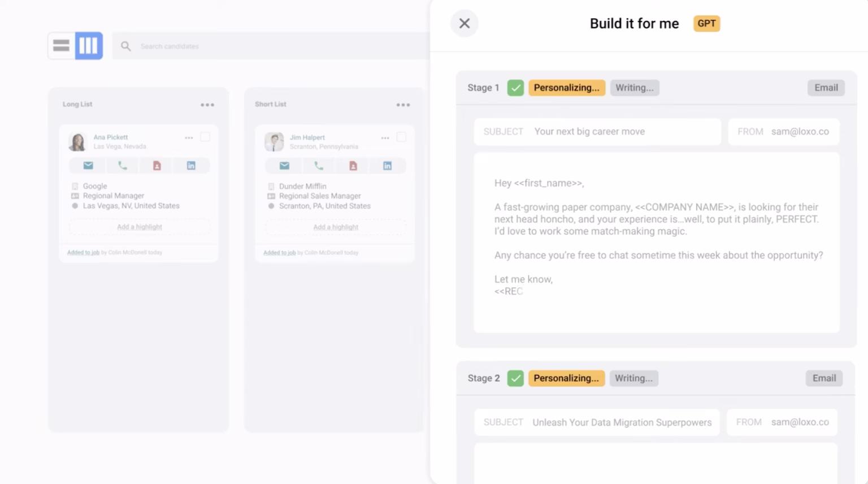Open LinkedIn icon on Jim Halpert card

387,166
